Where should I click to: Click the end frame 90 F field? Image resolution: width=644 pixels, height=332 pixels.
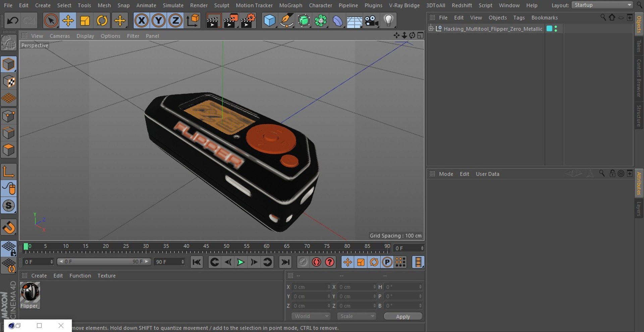(169, 262)
